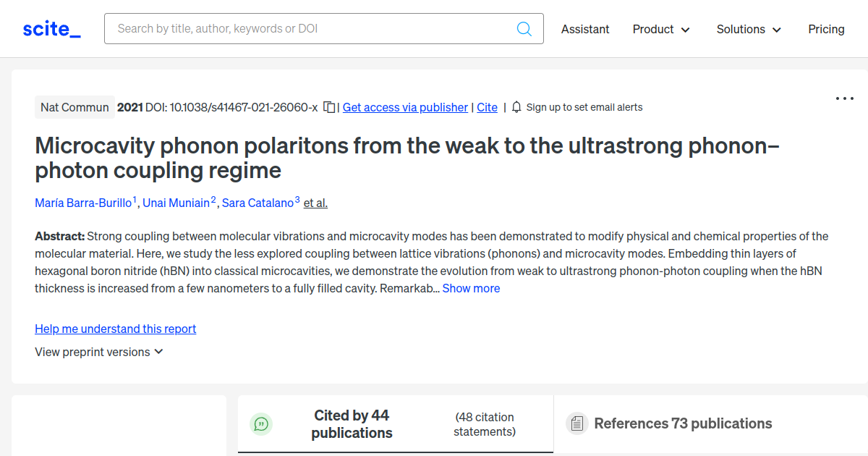Open author María Barra-Burillo's profile
The width and height of the screenshot is (868, 456).
83,203
